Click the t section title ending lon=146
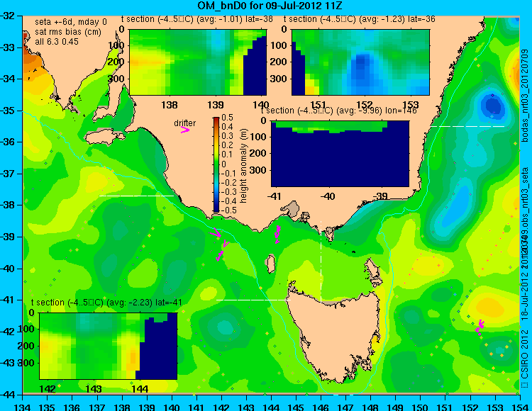The height and width of the screenshot is (411, 532). click(338, 111)
